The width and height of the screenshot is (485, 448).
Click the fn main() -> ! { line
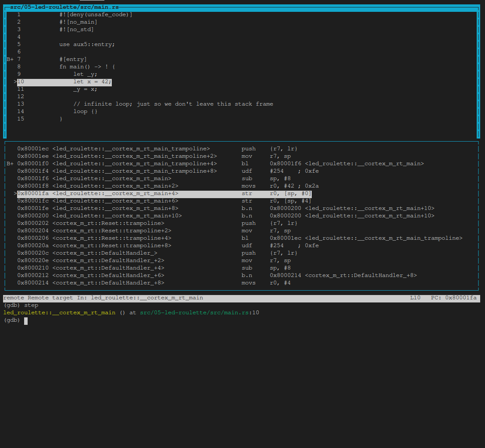[x=87, y=67]
